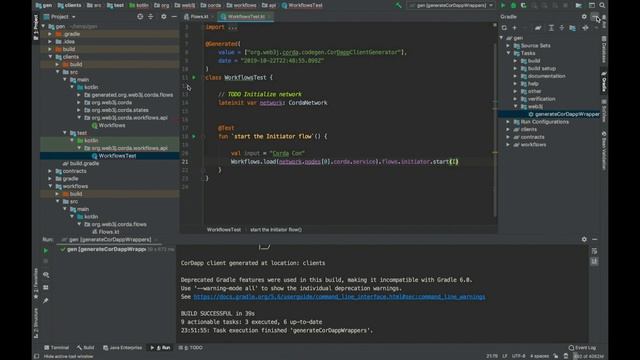Click the workflows breadcrumb in the navigation bar
This screenshot has width=640, height=360.
[x=242, y=5]
